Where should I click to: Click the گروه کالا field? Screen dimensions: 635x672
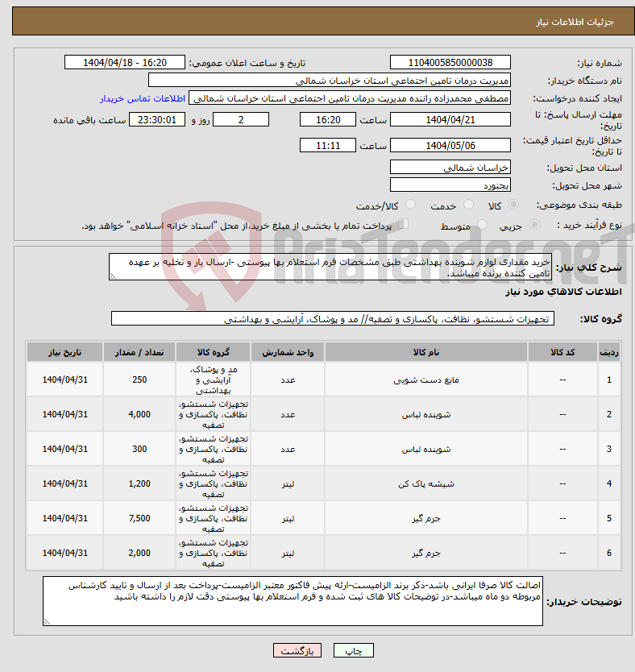333,319
